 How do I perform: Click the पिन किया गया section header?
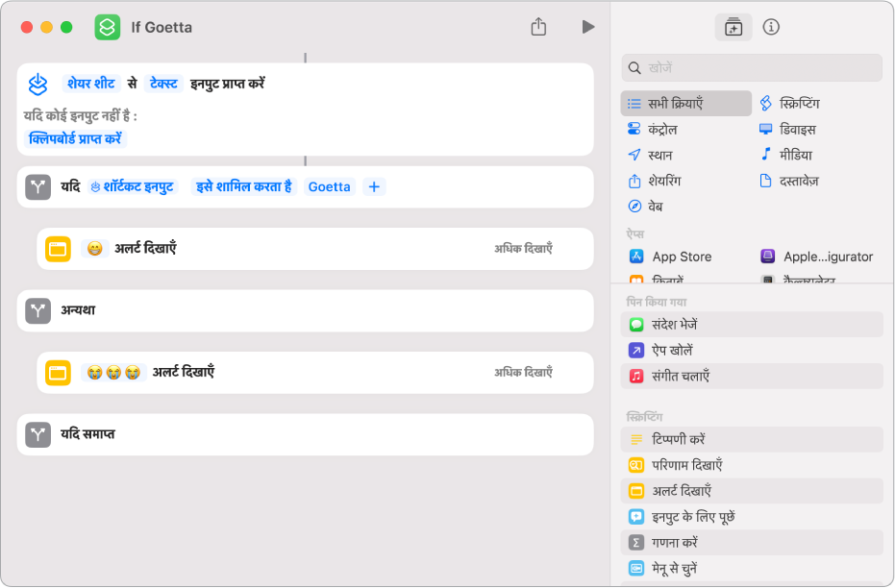coord(657,302)
